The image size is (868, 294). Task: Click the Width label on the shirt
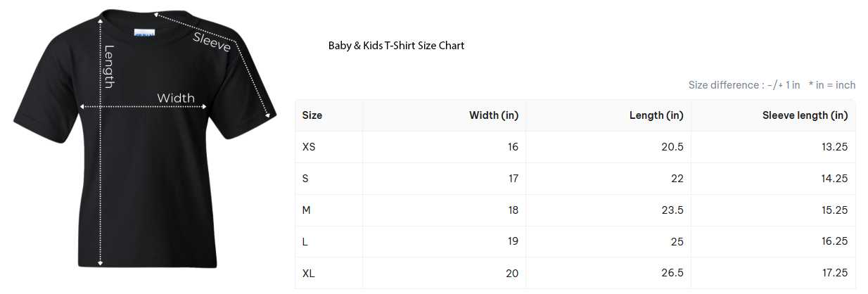(x=176, y=98)
